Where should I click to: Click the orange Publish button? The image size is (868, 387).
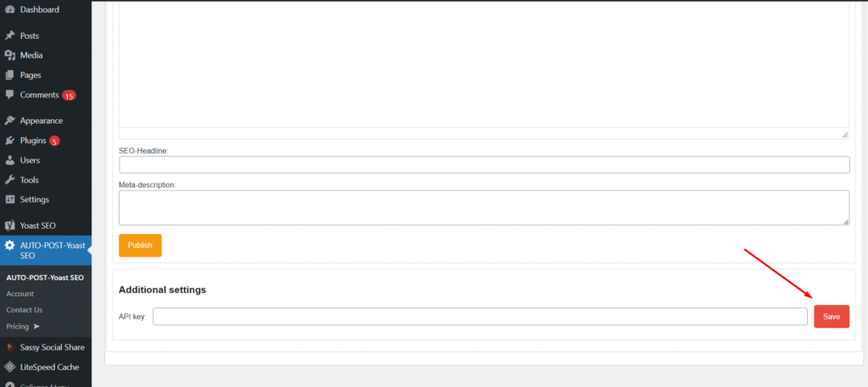(140, 246)
